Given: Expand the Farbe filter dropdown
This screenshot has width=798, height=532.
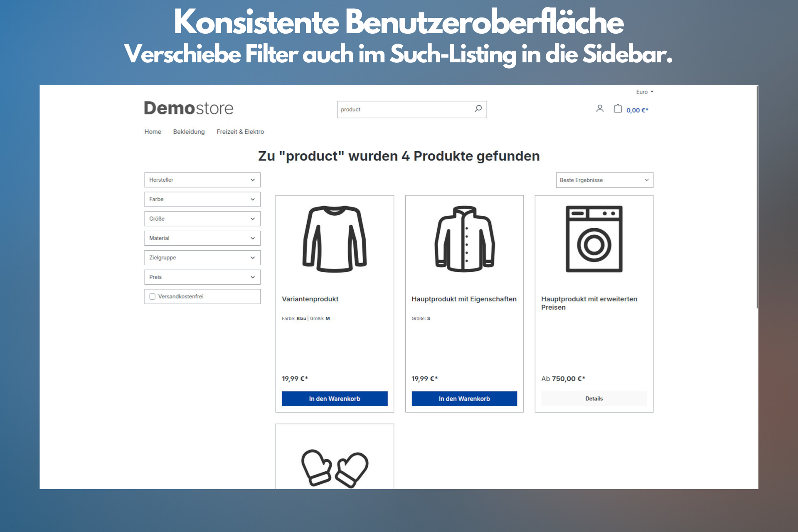Looking at the screenshot, I should [x=202, y=199].
